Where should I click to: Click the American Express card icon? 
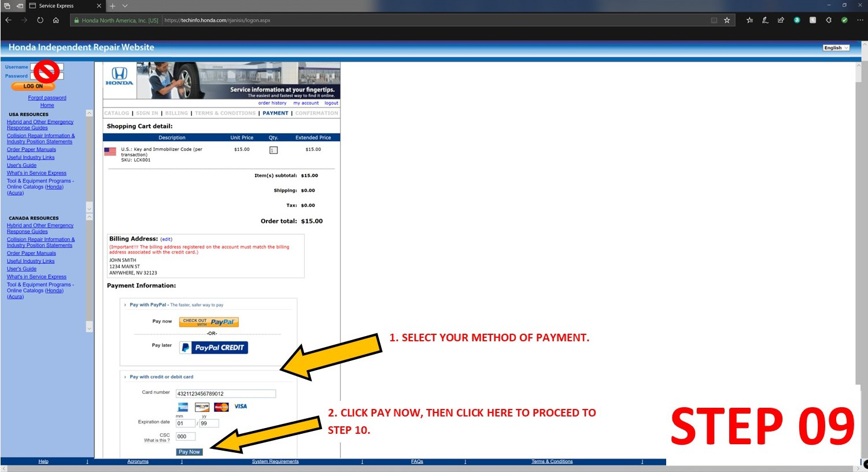click(x=183, y=407)
